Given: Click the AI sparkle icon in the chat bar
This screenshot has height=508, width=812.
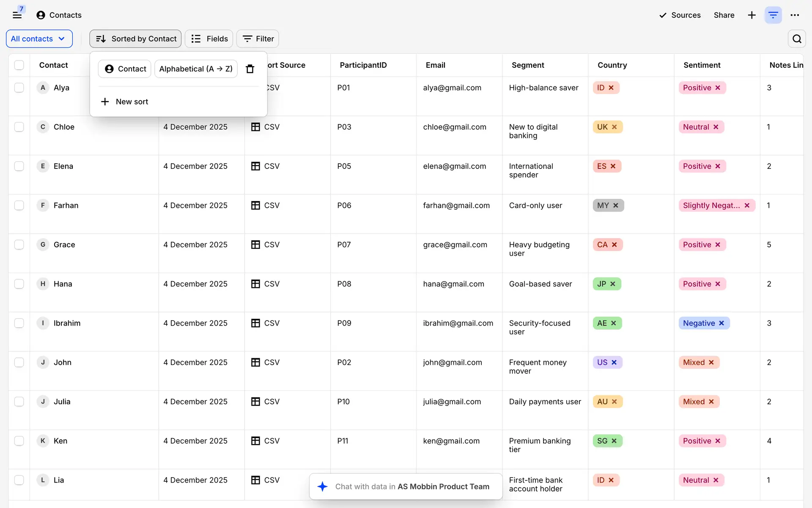Looking at the screenshot, I should point(323,486).
